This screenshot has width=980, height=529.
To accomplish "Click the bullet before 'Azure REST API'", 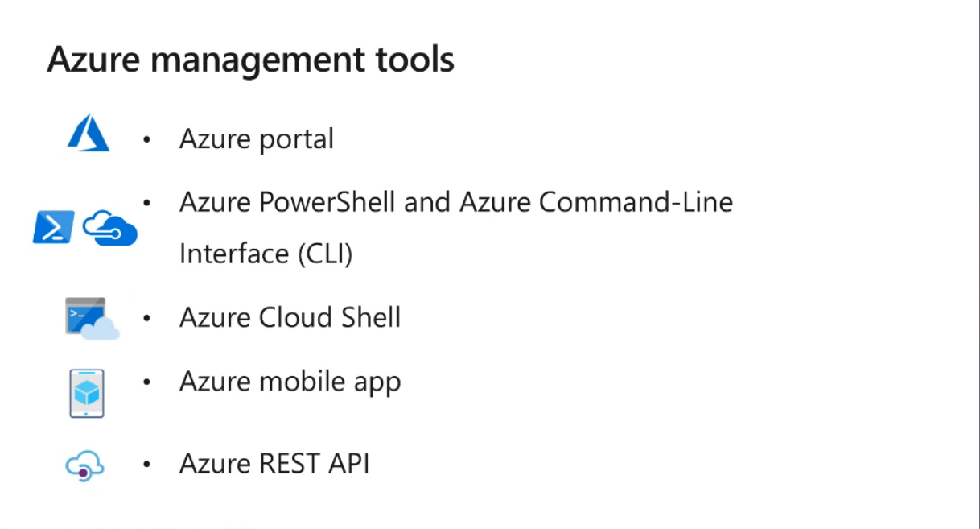I will (x=146, y=465).
